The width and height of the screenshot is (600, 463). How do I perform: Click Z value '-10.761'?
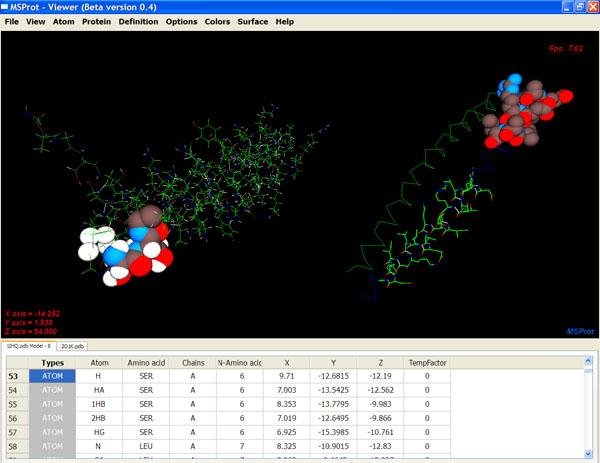(x=380, y=432)
